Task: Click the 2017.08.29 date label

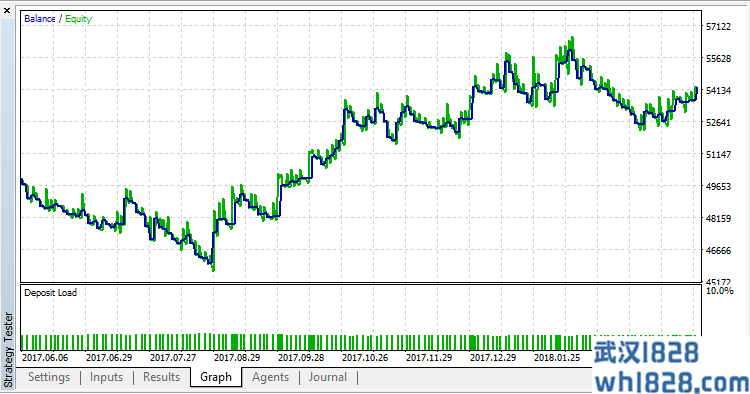Action: click(237, 358)
